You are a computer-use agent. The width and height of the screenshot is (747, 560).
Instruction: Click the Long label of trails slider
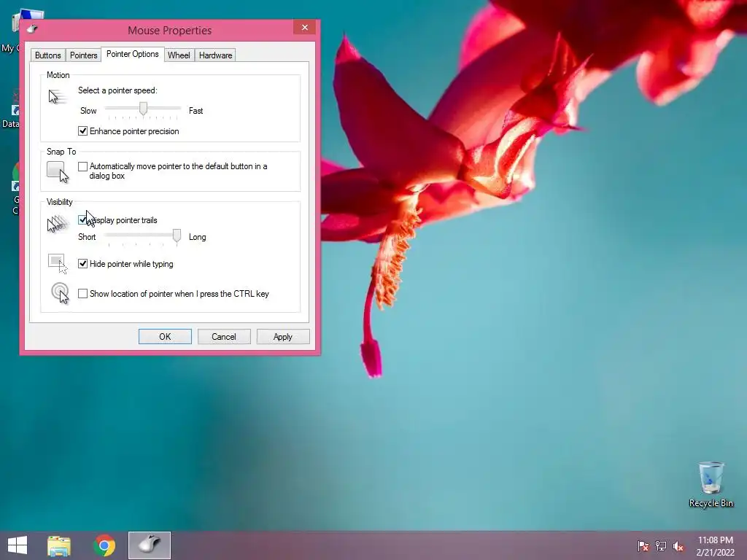197,237
